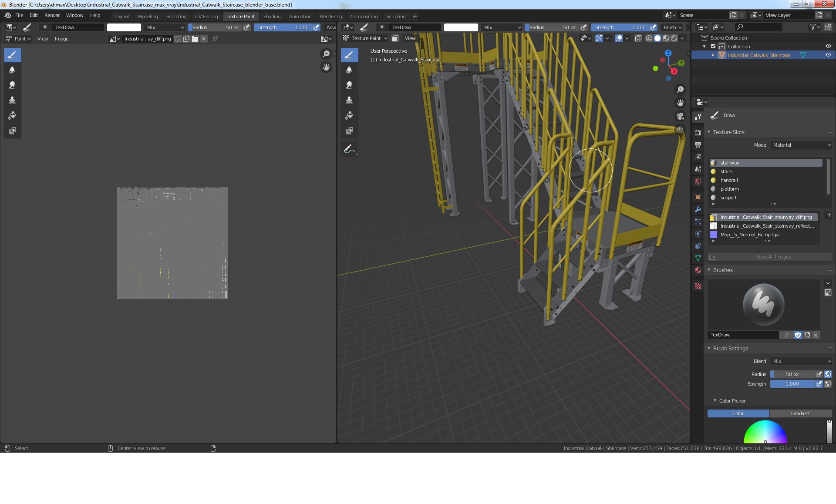Adjust the Strength slider in Brush Settings
The image size is (836, 504).
[x=792, y=384]
